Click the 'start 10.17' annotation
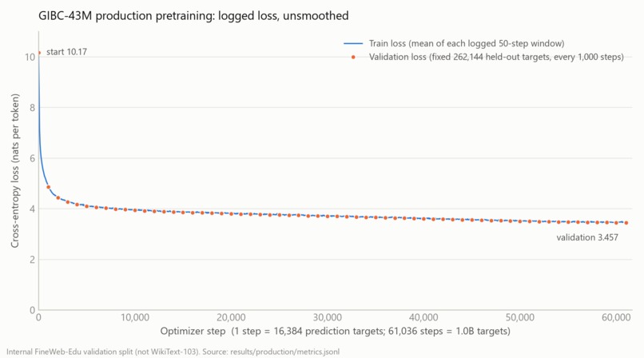Viewport: 644px width, 358px height. 66,52
